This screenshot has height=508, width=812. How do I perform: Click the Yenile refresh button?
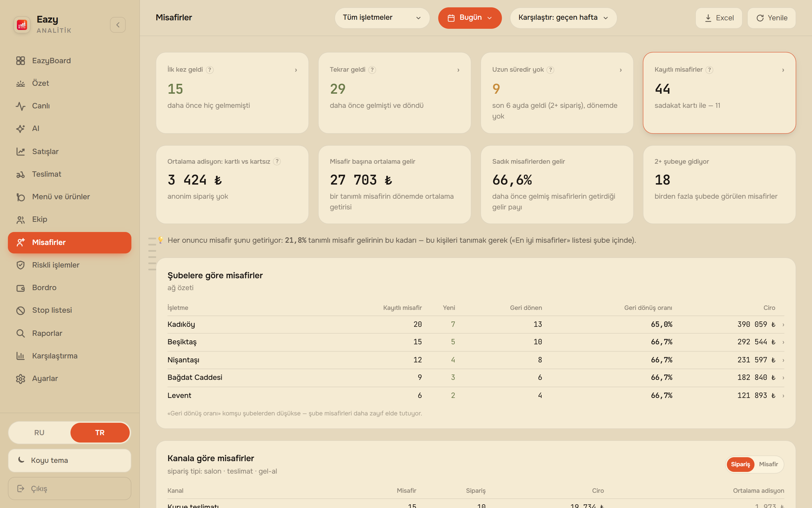(771, 18)
